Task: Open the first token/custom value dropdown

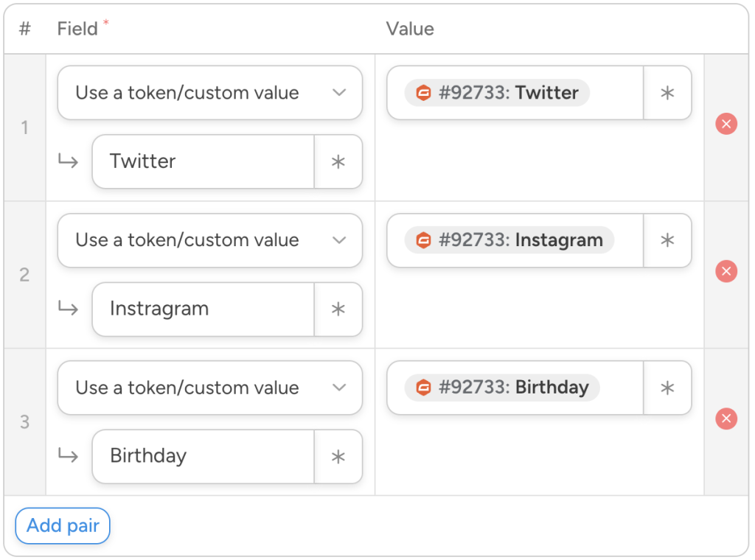Action: (210, 93)
